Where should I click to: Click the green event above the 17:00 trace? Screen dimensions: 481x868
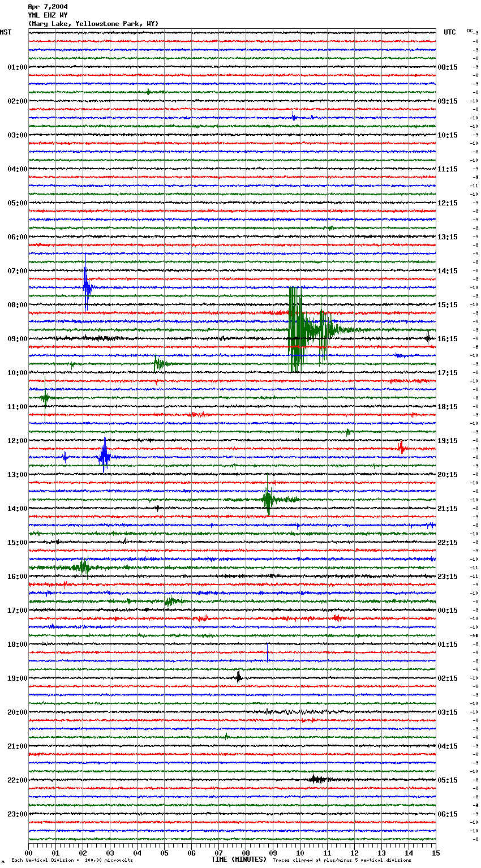click(x=171, y=601)
